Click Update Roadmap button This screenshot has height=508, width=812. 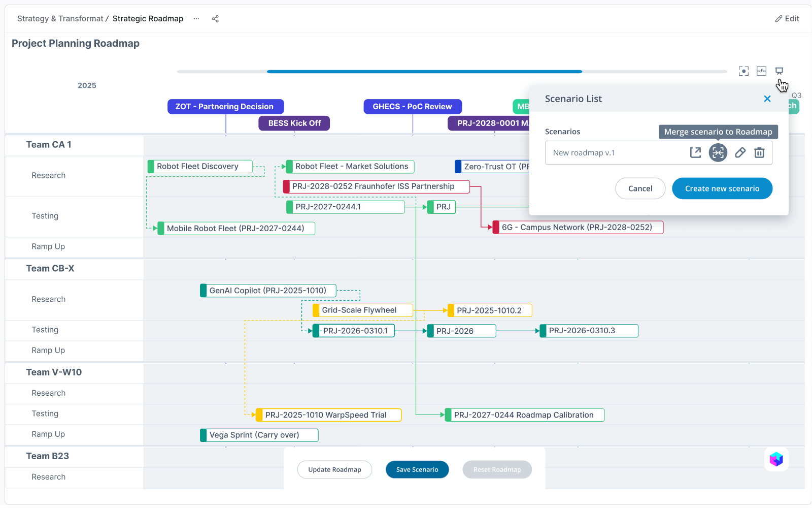pyautogui.click(x=334, y=469)
